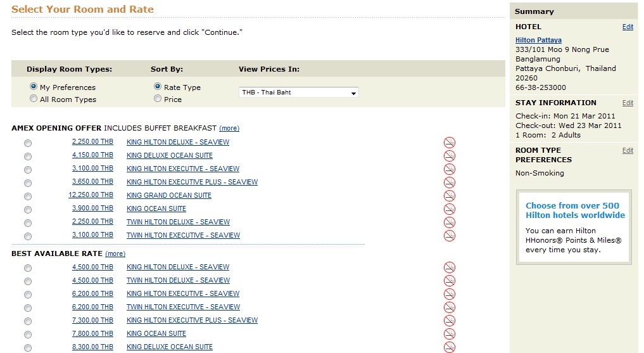Select the 4,150.00 THB King Deluxe Ocean Suite radio
This screenshot has height=353, width=644.
(27, 157)
